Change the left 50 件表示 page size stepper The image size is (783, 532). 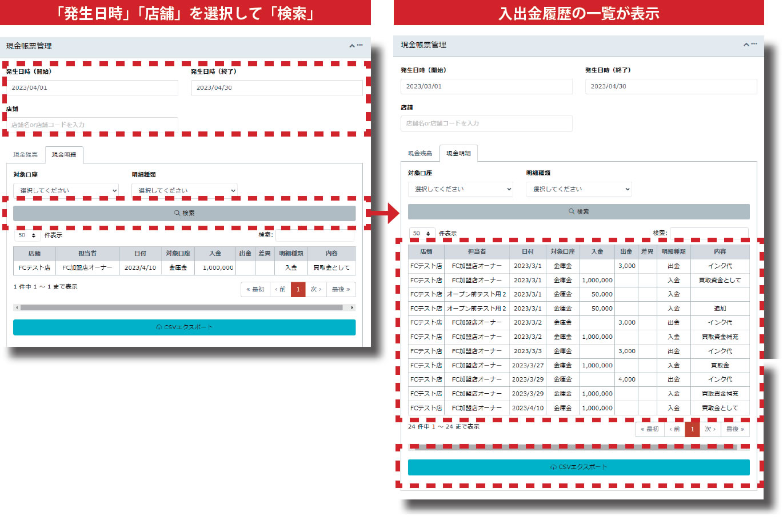(x=27, y=235)
